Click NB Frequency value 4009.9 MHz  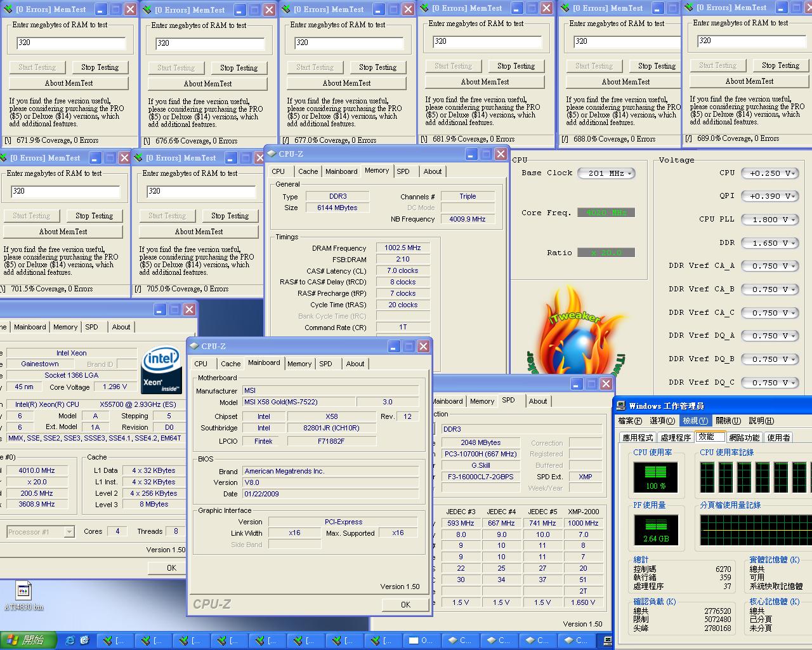[x=468, y=219]
